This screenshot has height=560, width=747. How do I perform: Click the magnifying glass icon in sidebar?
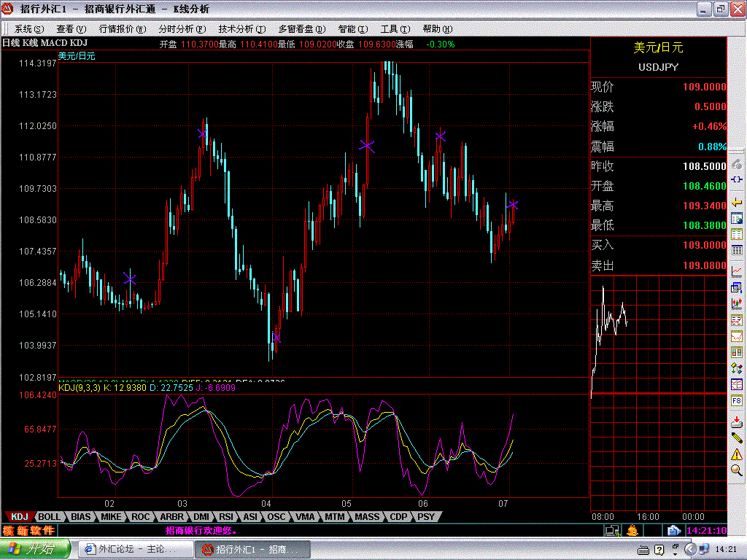coord(737,470)
